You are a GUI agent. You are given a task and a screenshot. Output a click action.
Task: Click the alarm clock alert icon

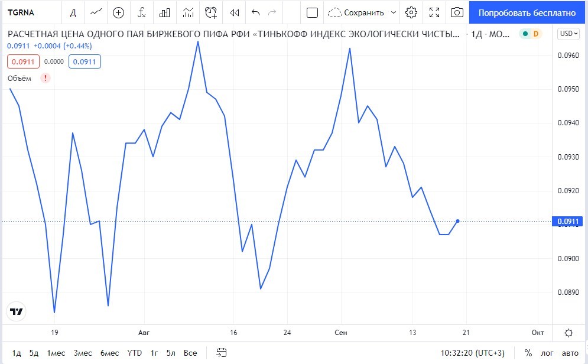(211, 12)
